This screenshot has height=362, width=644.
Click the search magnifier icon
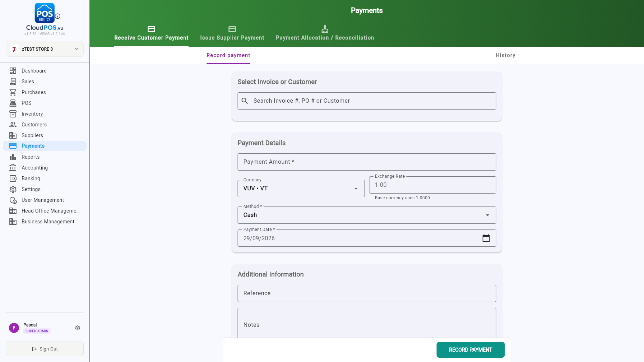(x=245, y=101)
